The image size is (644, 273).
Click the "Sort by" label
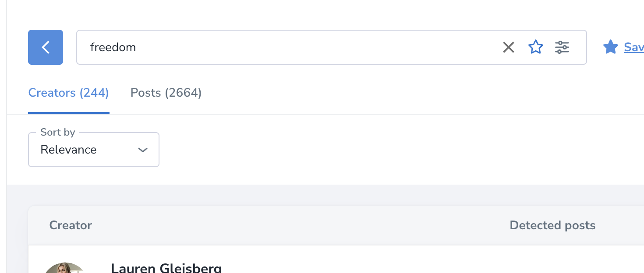click(58, 132)
